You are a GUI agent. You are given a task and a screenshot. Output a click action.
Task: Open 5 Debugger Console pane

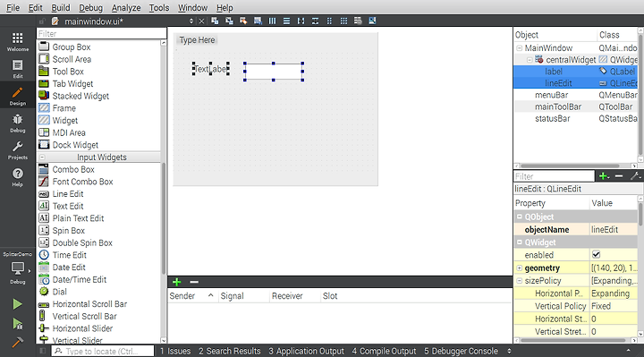[x=461, y=351]
